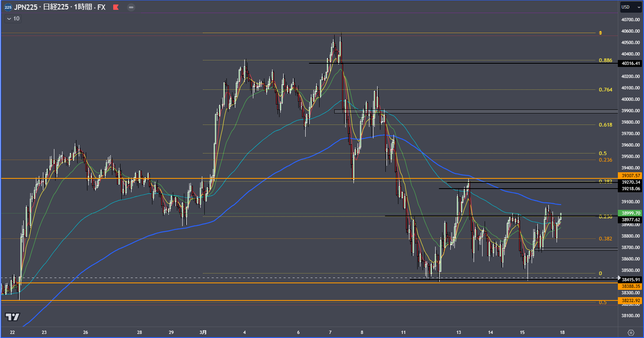Click the 1時間 interval text in the legend

point(83,7)
